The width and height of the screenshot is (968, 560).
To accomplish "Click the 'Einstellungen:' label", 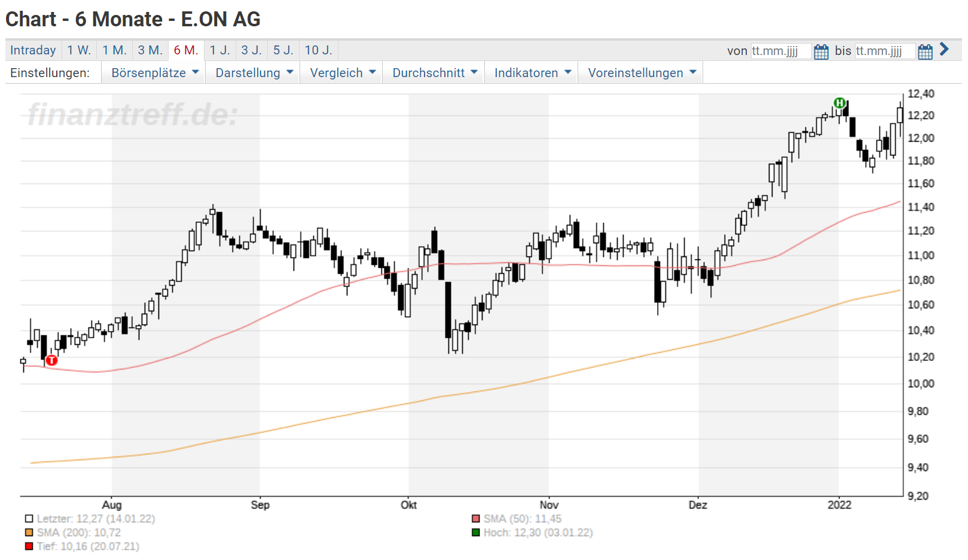I will click(x=50, y=73).
